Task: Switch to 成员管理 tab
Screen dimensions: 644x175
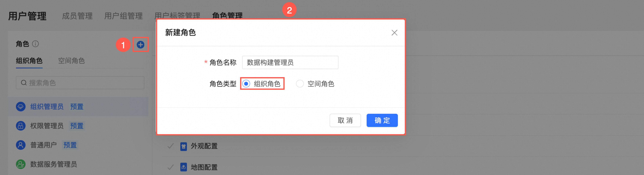Action: [77, 16]
